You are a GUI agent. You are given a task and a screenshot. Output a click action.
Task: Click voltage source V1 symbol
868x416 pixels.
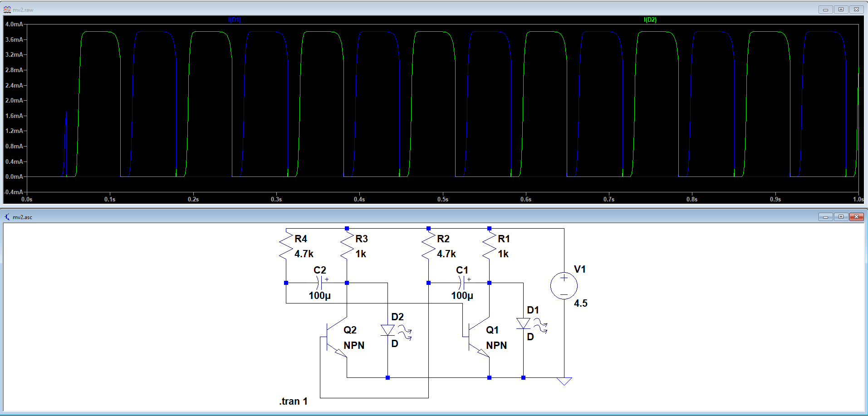coord(564,286)
